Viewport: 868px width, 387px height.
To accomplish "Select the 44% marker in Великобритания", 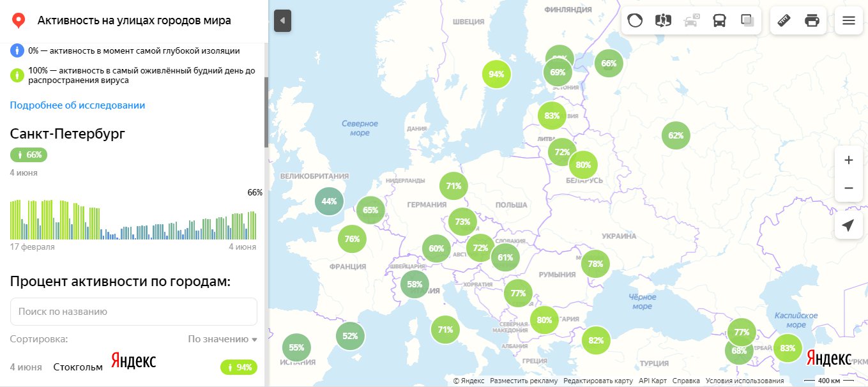I will coord(329,201).
